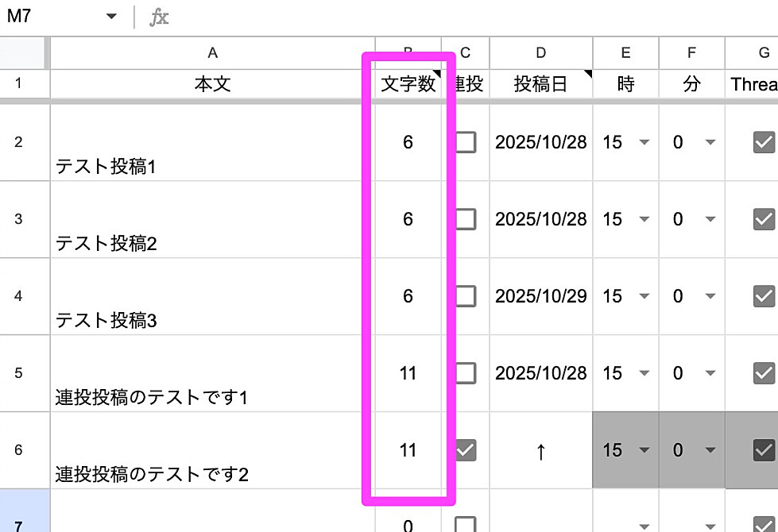Open the Name Box dropdown arrow
This screenshot has height=532, width=778.
[111, 15]
